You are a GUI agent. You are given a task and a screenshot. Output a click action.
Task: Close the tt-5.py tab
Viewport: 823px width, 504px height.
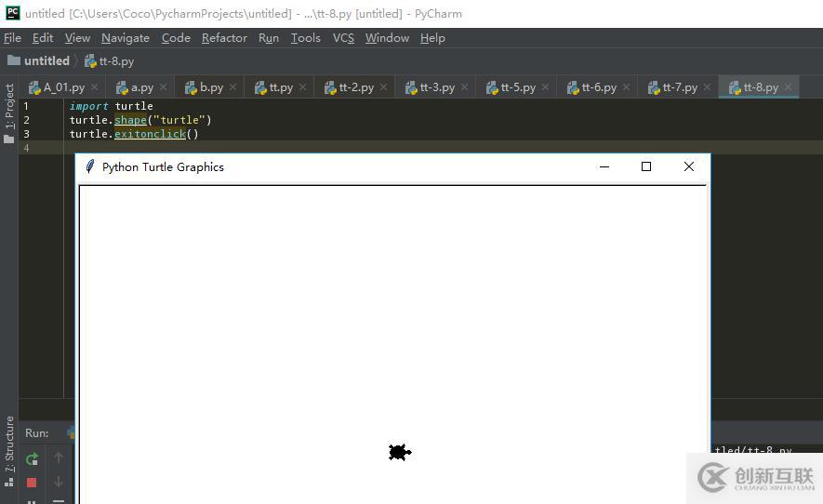click(545, 87)
